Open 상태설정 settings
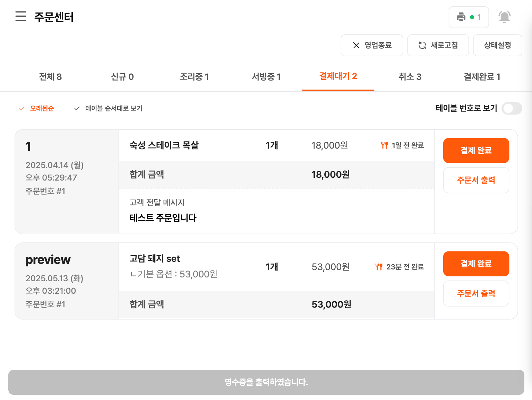Viewport: 532px width, 400px height. click(498, 45)
